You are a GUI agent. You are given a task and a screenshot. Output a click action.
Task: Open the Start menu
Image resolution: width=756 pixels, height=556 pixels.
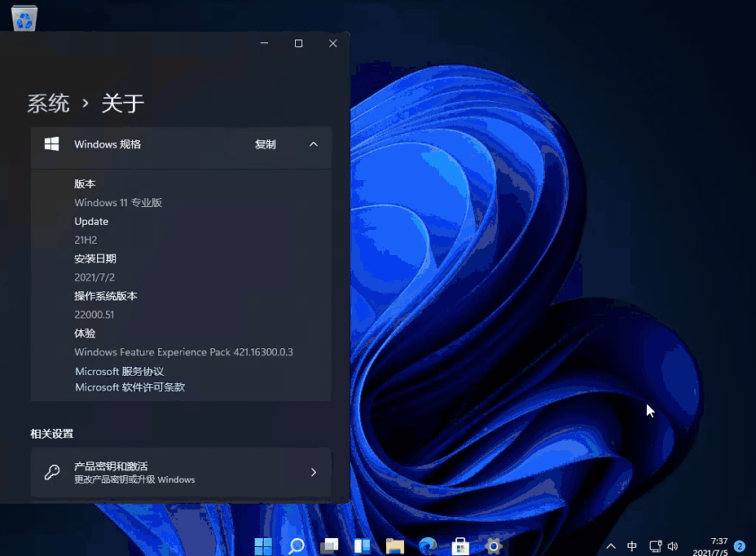[262, 545]
